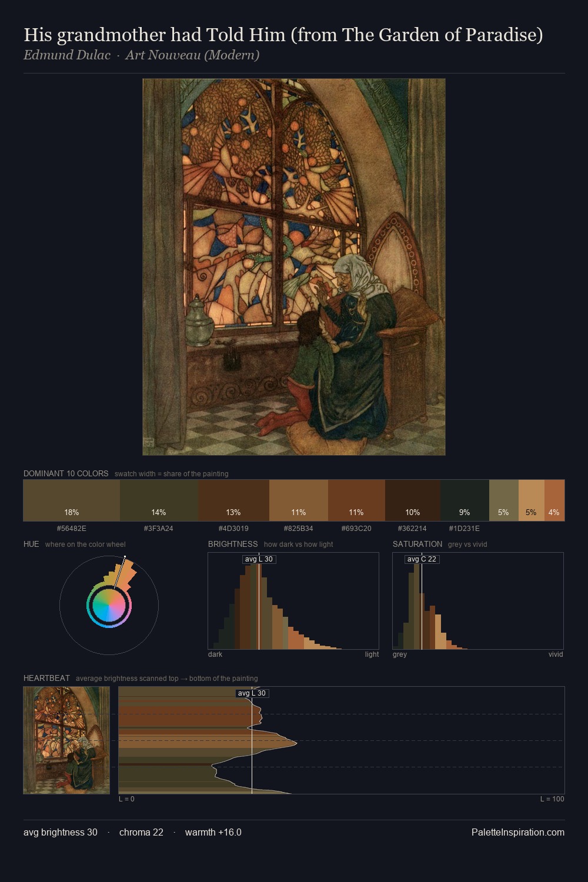Click the 'L = 0' axis label
This screenshot has height=882, width=588.
point(126,799)
